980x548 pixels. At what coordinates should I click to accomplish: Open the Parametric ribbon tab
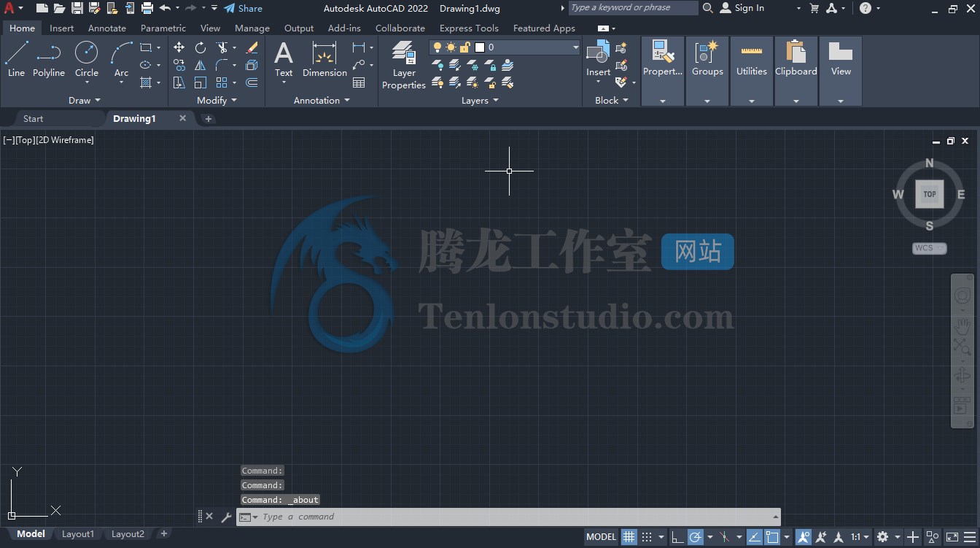point(163,28)
